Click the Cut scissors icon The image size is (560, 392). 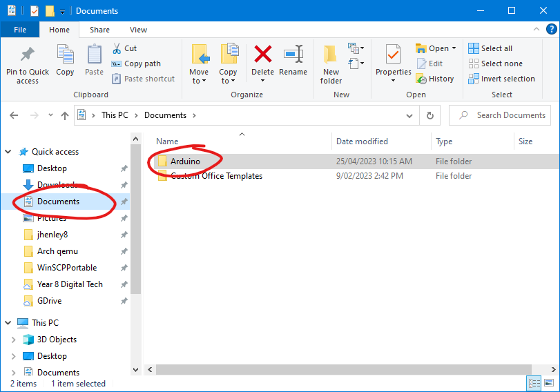[117, 48]
